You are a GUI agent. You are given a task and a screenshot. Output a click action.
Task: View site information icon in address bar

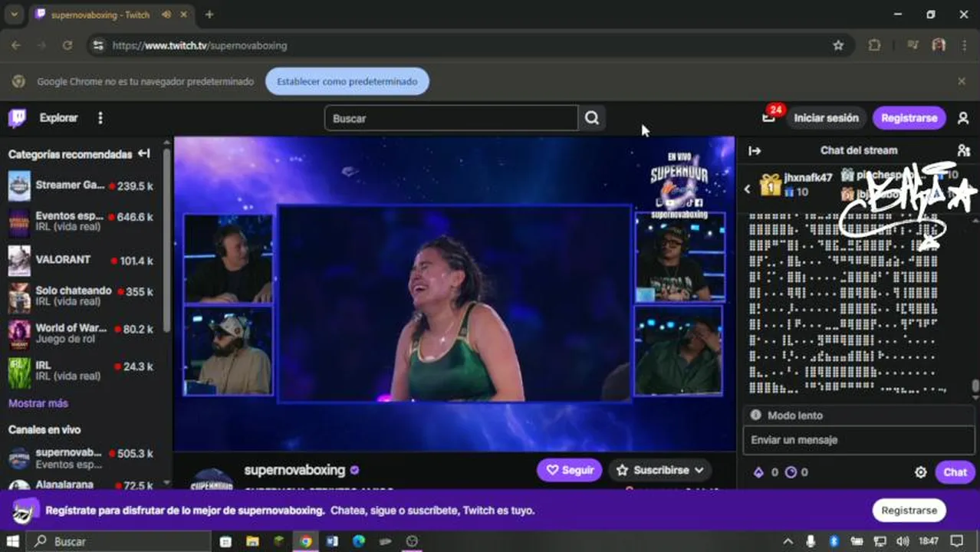pos(97,45)
